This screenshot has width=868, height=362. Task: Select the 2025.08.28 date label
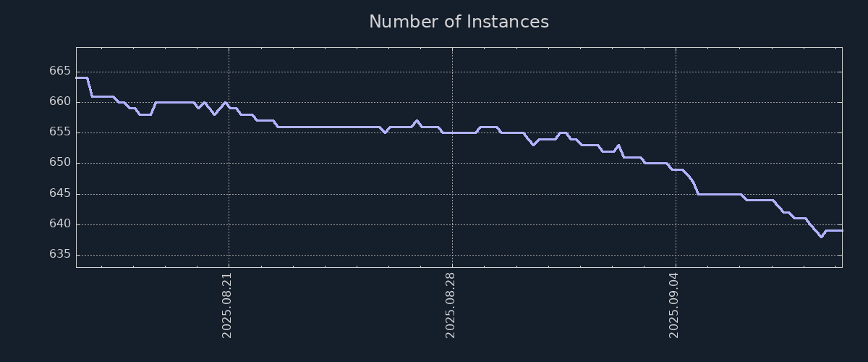point(450,304)
